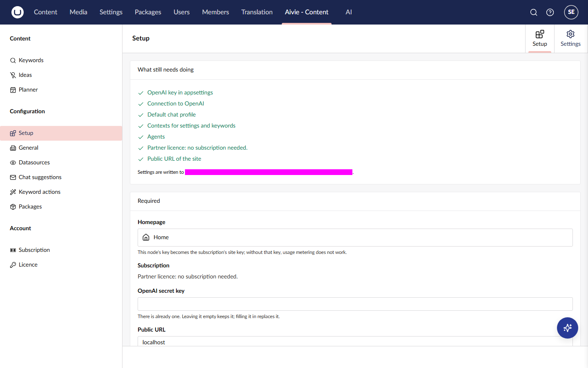Open the Members section
The height and width of the screenshot is (368, 588).
pyautogui.click(x=216, y=12)
